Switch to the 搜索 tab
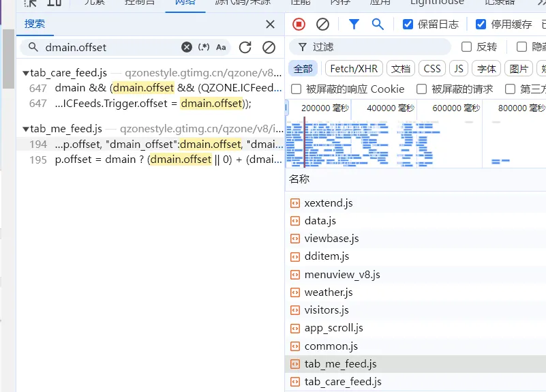Image resolution: width=546 pixels, height=392 pixels. click(35, 24)
